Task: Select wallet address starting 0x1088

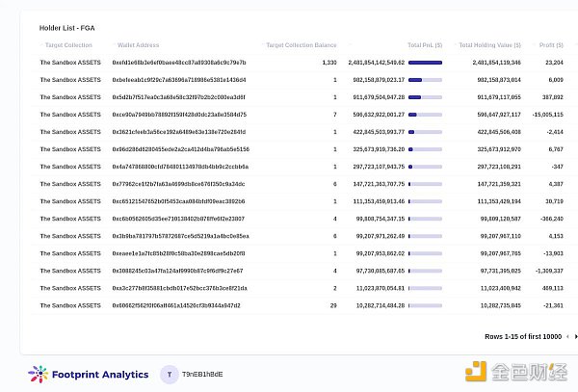Action: click(177, 271)
